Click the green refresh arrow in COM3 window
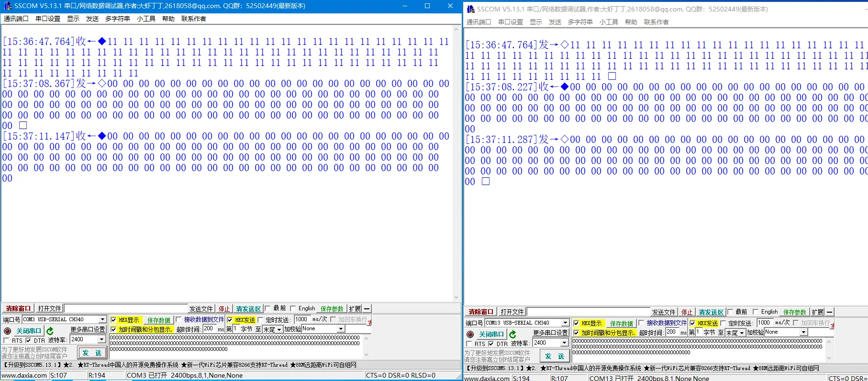This screenshot has width=868, height=381. pyautogui.click(x=50, y=331)
